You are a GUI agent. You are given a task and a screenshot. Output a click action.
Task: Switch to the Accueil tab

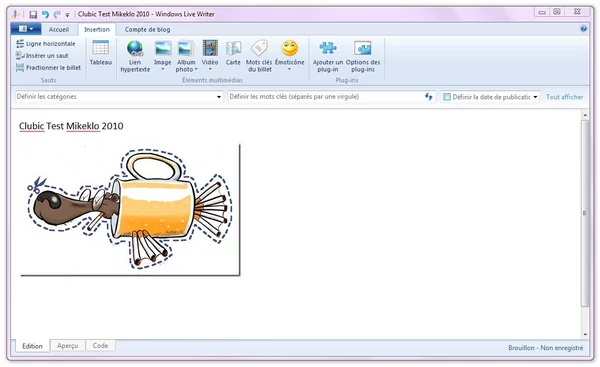59,29
